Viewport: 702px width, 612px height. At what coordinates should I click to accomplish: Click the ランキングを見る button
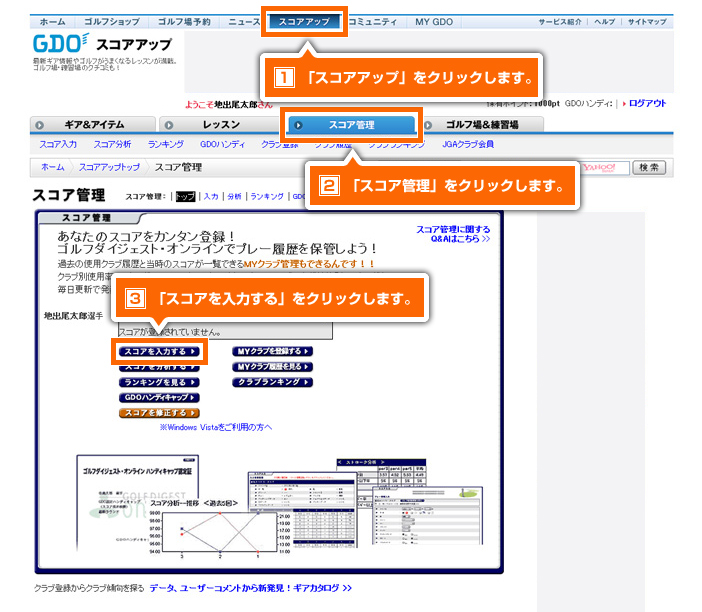coord(159,382)
